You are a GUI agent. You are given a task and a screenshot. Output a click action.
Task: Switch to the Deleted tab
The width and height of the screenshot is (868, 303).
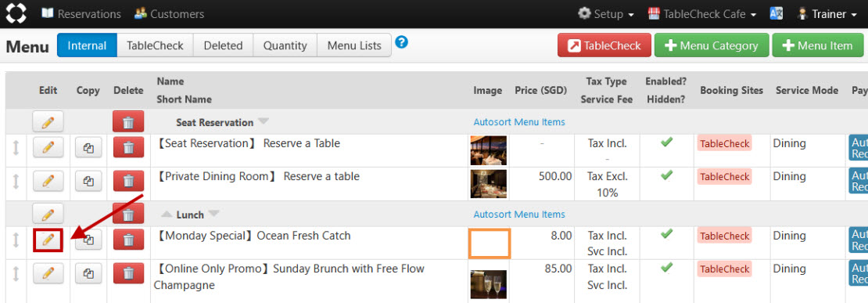coord(223,45)
